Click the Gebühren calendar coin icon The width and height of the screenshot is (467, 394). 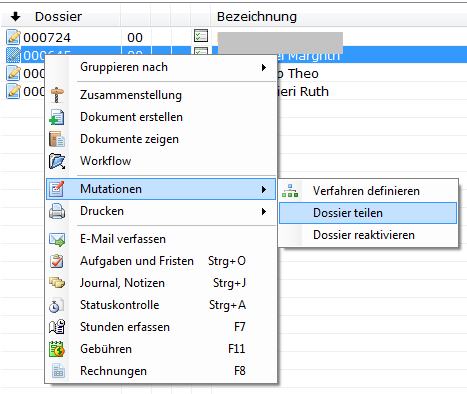(x=57, y=349)
